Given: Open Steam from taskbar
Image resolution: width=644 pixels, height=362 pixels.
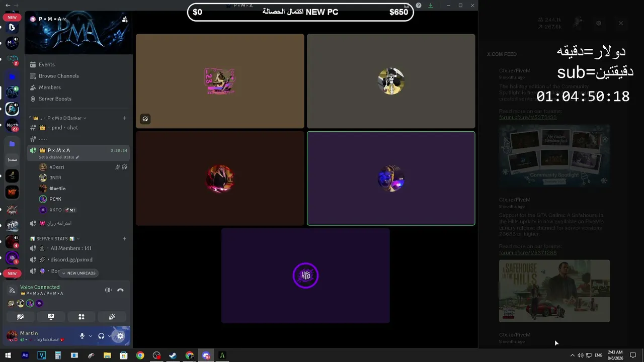Looking at the screenshot, I should tap(173, 355).
